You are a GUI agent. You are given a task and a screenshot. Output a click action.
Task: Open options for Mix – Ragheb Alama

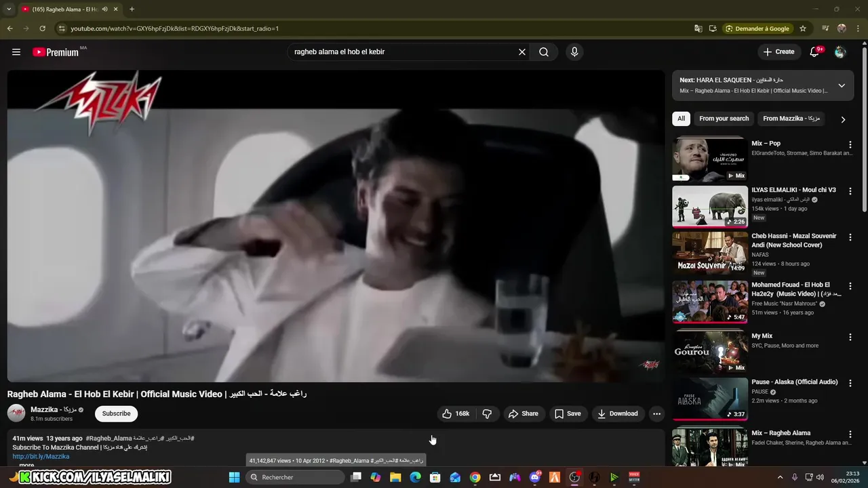[x=850, y=434]
